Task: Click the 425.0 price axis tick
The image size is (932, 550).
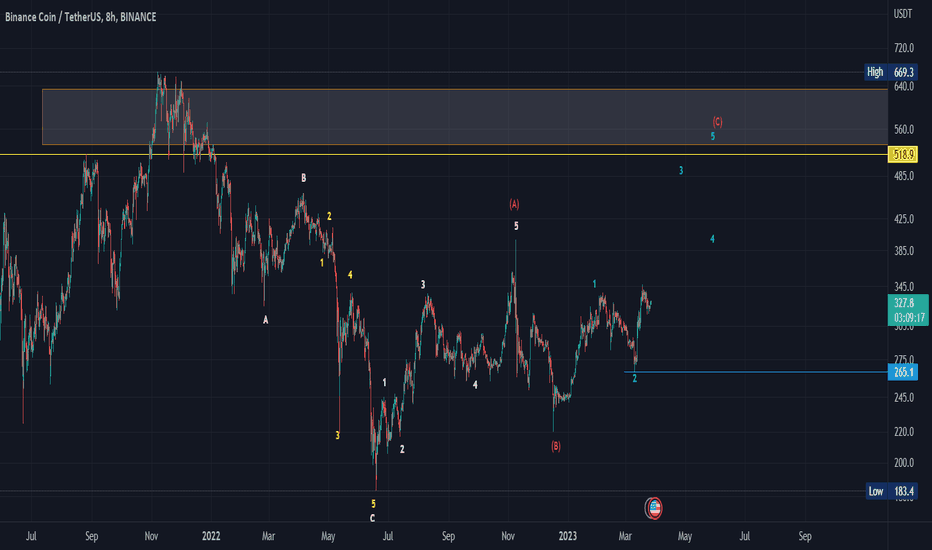Action: [x=904, y=219]
